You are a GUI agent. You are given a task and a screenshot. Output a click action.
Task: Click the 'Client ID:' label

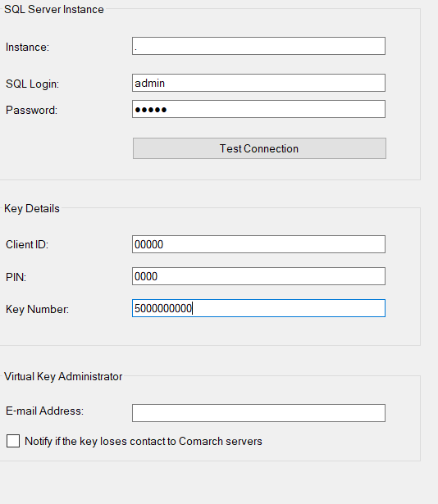coord(27,244)
